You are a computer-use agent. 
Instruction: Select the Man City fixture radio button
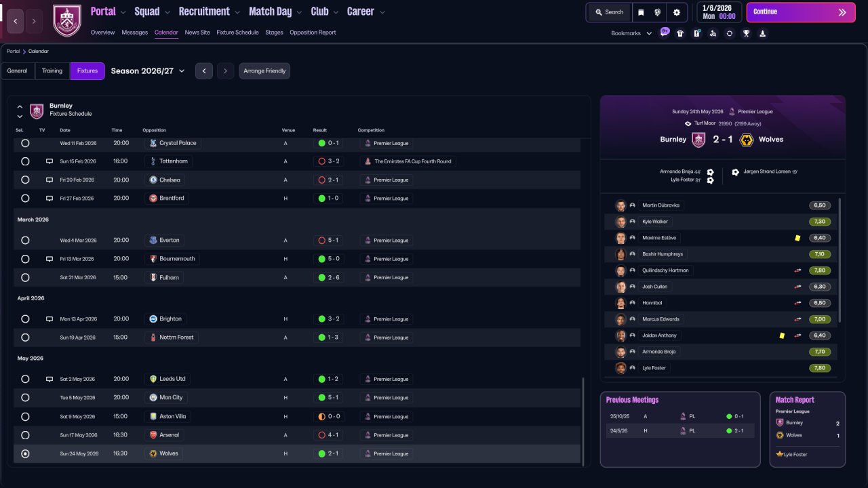point(25,398)
